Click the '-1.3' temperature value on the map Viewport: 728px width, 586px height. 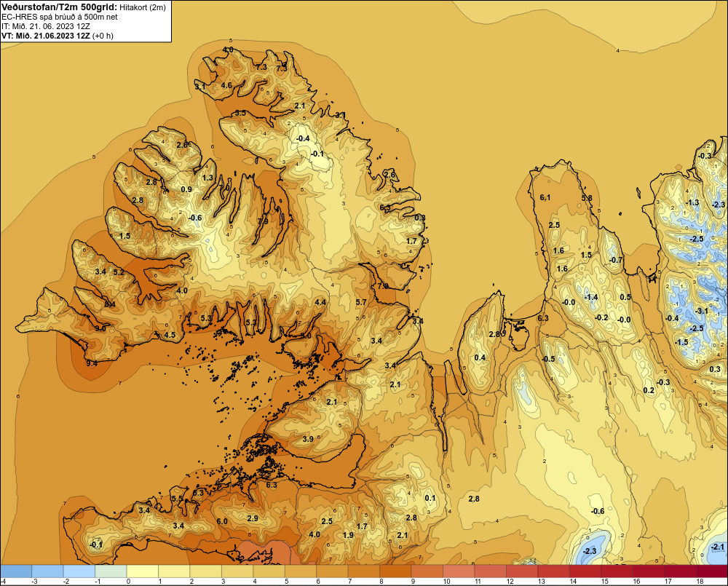click(x=692, y=202)
